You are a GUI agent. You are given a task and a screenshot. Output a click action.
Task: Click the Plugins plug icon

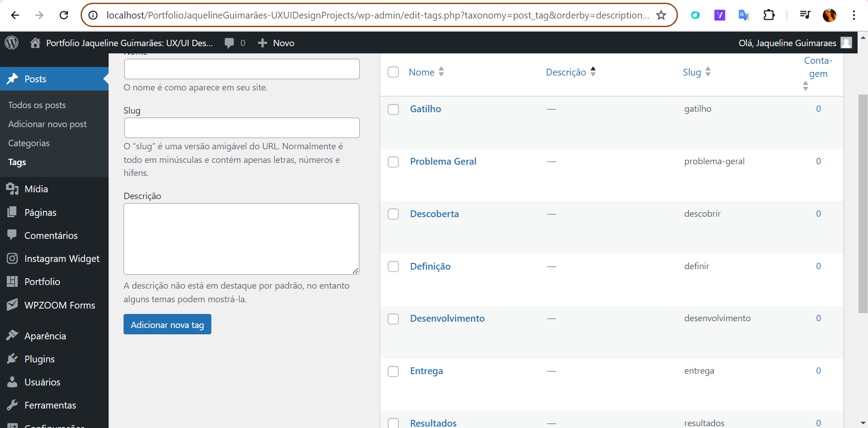click(x=12, y=359)
